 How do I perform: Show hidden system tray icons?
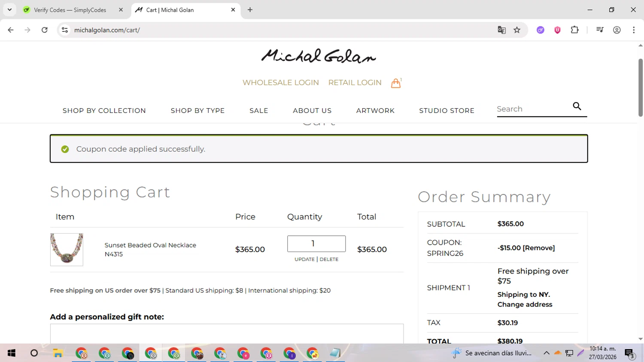(x=547, y=353)
